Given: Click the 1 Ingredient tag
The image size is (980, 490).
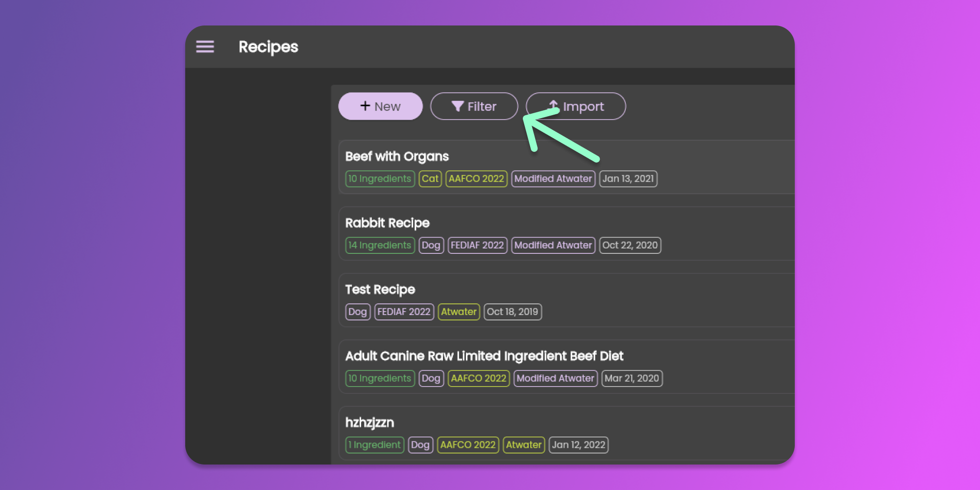Looking at the screenshot, I should click(x=374, y=445).
